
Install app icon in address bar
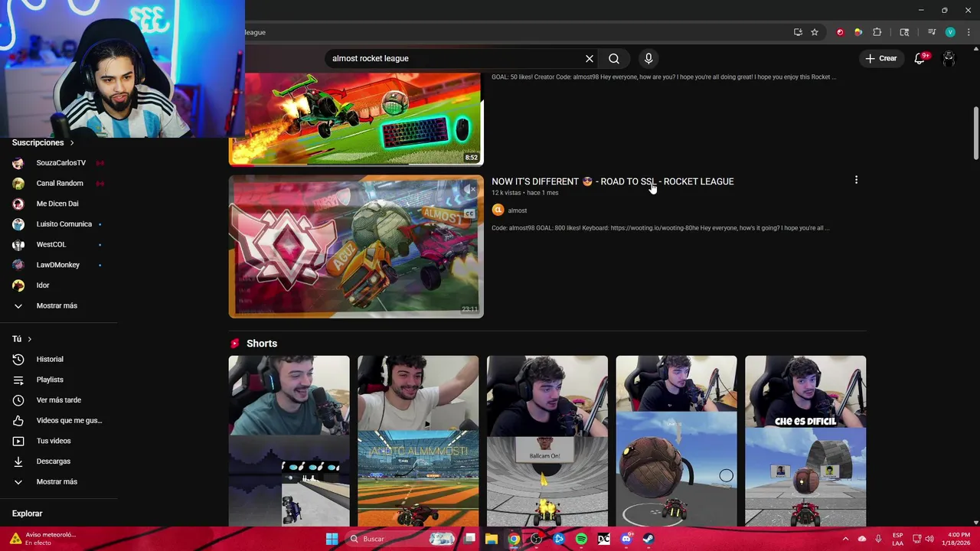click(x=798, y=32)
